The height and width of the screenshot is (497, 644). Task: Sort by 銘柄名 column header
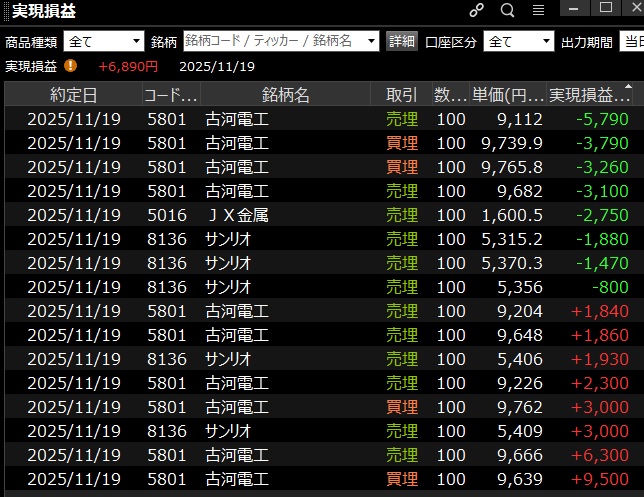286,95
